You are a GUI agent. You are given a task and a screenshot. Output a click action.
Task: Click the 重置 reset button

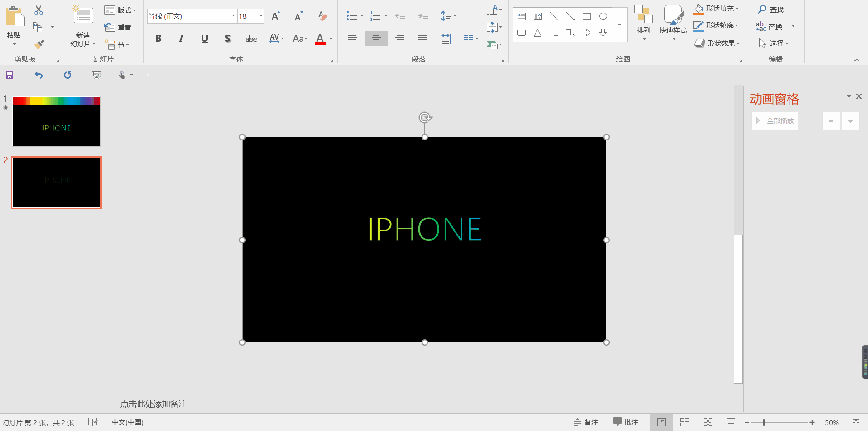118,27
